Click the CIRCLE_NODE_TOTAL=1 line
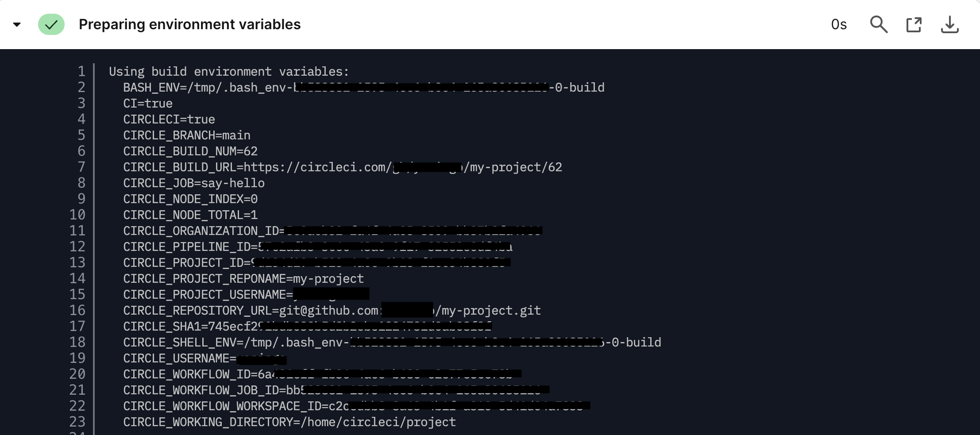This screenshot has width=980, height=435. 190,215
